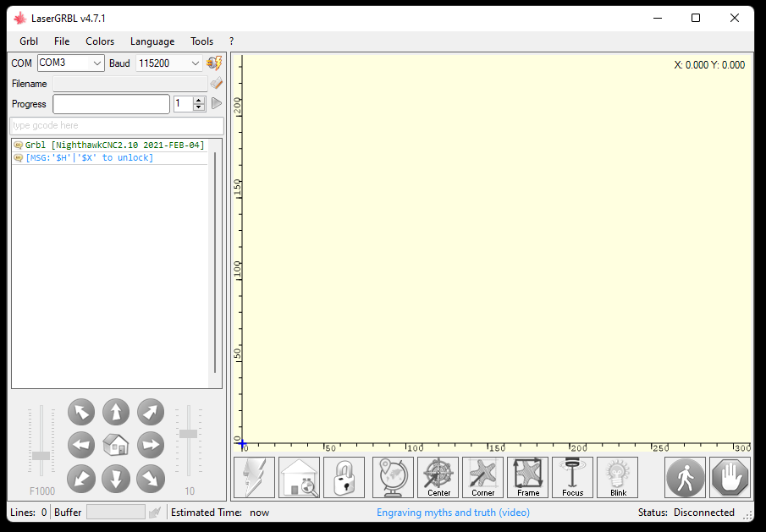Click the lightning reset button in bottom toolbar
The height and width of the screenshot is (532, 766).
pos(255,477)
